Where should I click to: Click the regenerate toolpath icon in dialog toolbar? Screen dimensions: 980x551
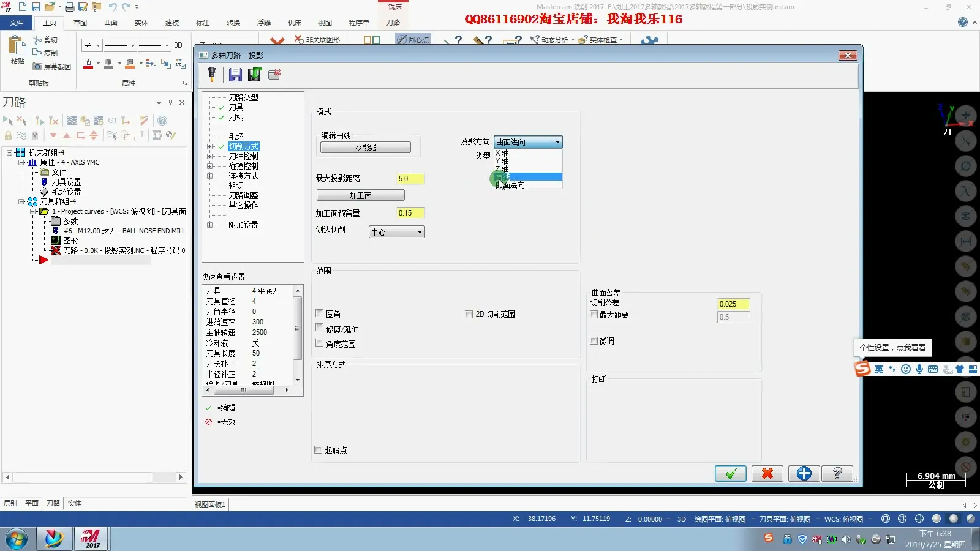(x=255, y=74)
